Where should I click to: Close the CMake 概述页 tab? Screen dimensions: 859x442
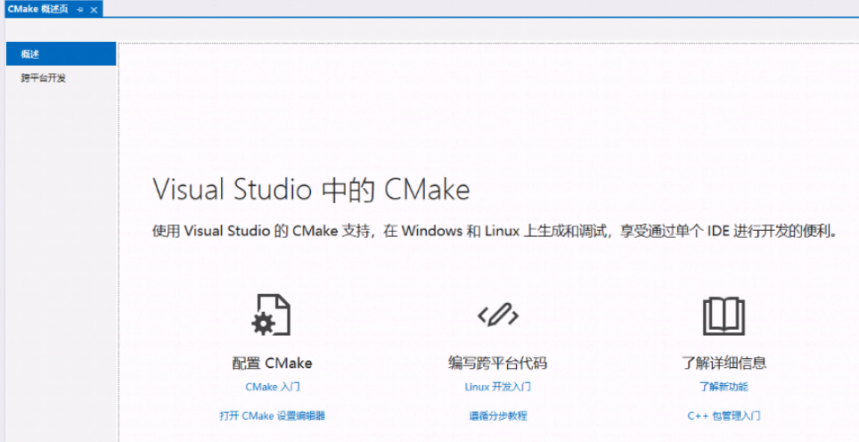click(x=94, y=10)
